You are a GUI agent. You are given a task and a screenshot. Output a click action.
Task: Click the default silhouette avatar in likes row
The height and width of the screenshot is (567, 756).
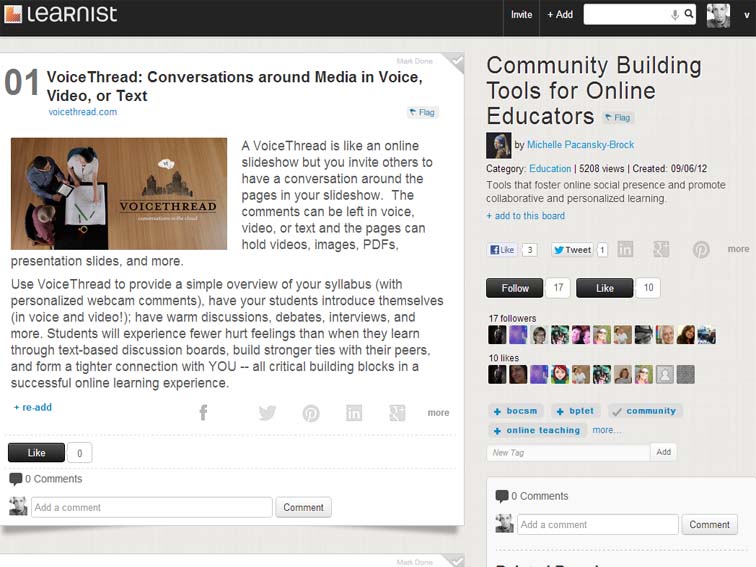click(664, 374)
